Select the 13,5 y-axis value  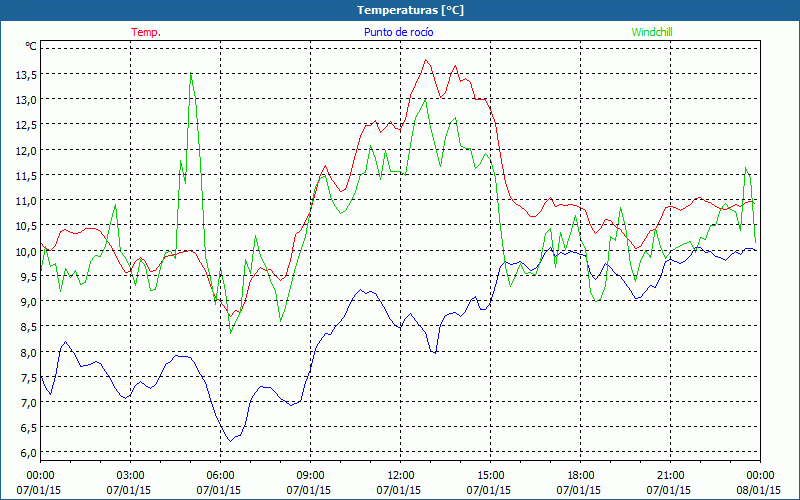[24, 75]
